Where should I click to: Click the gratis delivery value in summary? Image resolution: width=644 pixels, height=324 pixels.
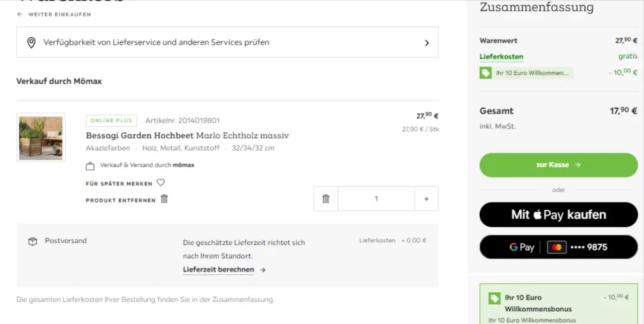click(628, 56)
